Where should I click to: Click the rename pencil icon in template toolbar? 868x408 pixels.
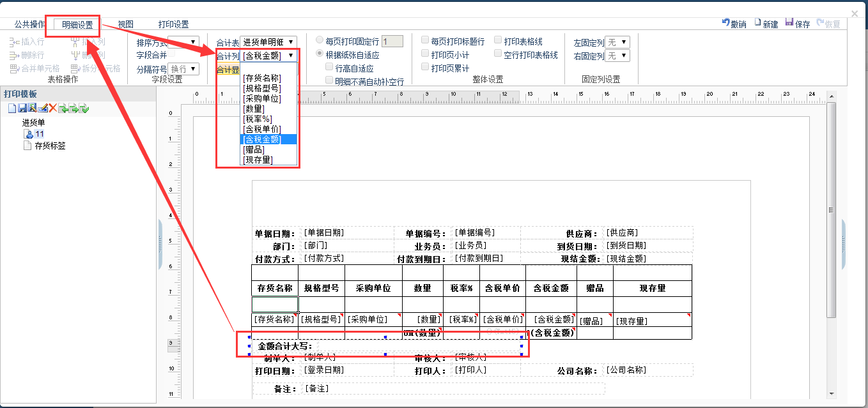42,109
